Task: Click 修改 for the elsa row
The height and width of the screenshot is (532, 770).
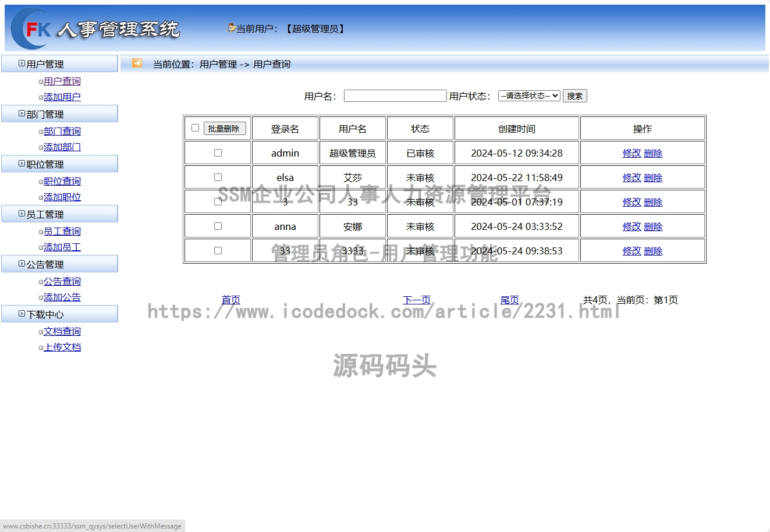Action: click(x=631, y=178)
